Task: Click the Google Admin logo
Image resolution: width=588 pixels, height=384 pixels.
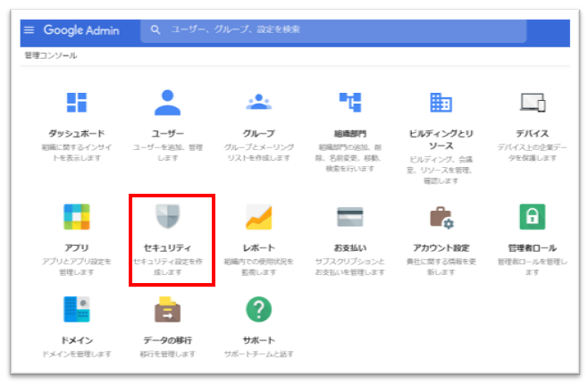Action: click(81, 30)
